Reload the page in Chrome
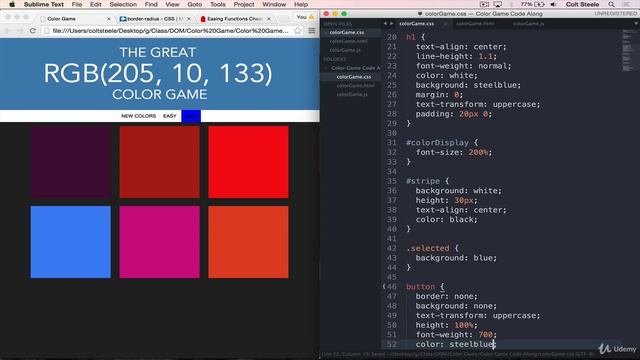 click(x=33, y=31)
